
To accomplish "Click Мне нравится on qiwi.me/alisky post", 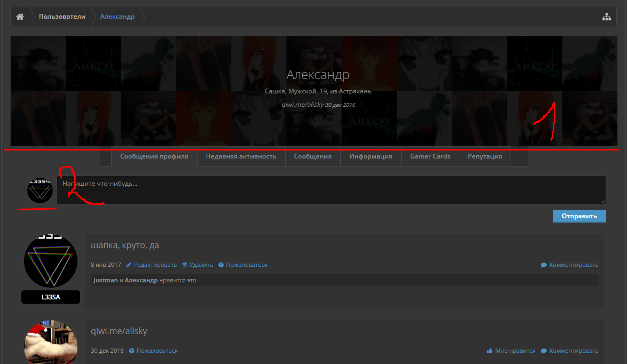I will (515, 351).
